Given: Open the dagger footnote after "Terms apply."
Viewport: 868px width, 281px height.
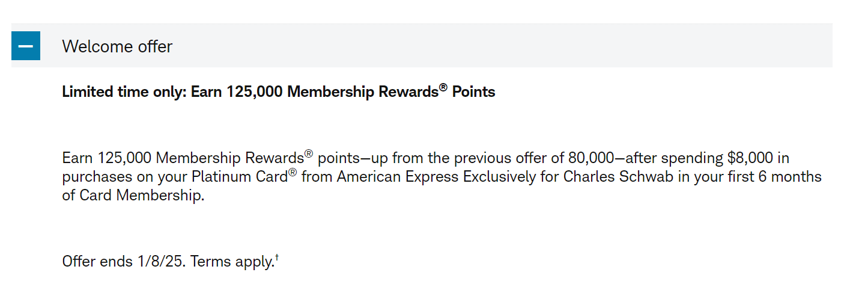Looking at the screenshot, I should (x=277, y=258).
